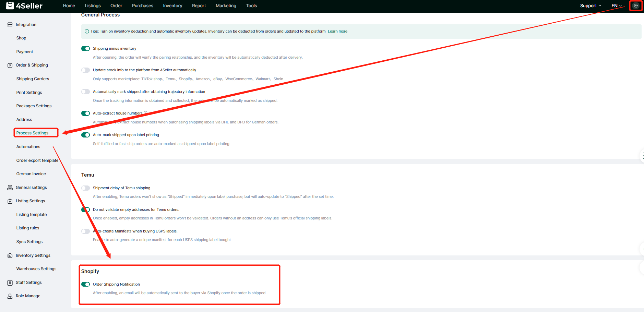Click the General settings sidebar icon

10,188
